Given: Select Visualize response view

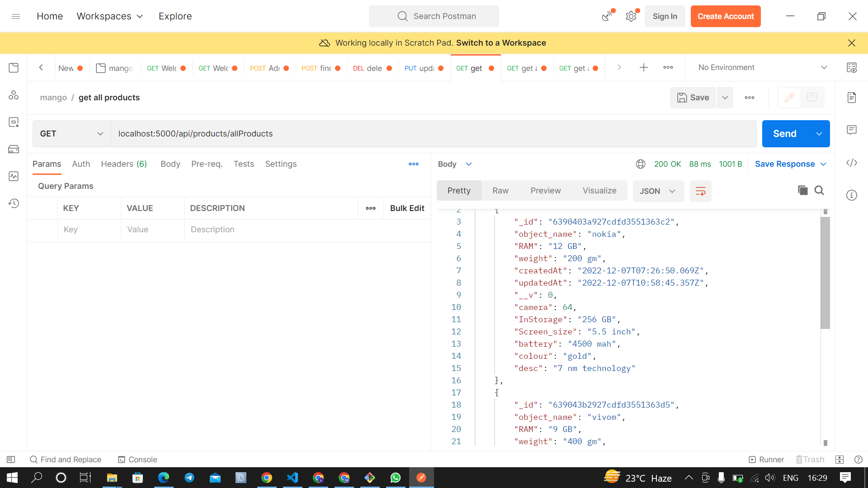Looking at the screenshot, I should point(599,191).
